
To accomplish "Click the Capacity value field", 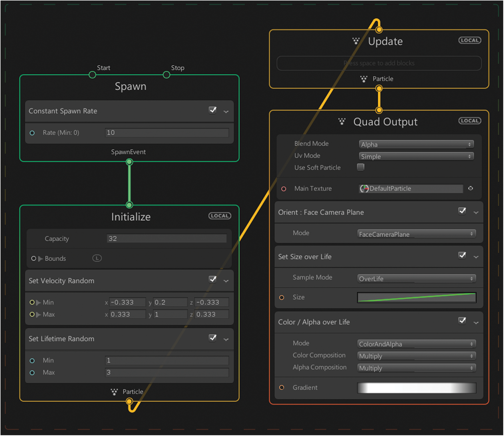I will click(167, 238).
